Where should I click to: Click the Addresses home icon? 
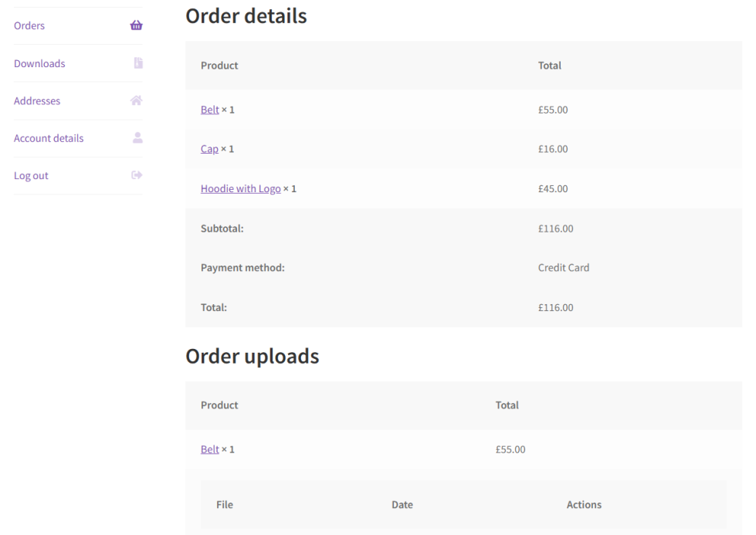pos(137,100)
